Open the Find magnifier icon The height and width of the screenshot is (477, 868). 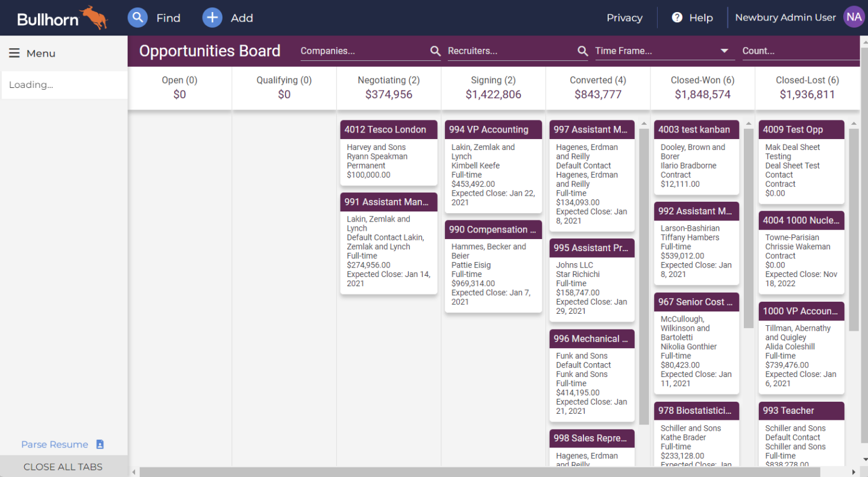click(x=138, y=17)
